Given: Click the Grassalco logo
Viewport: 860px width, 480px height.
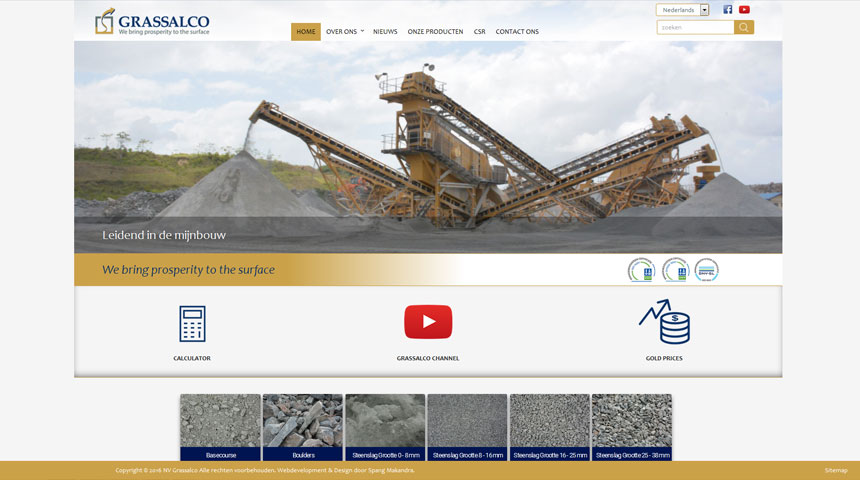Looking at the screenshot, I should [x=152, y=22].
